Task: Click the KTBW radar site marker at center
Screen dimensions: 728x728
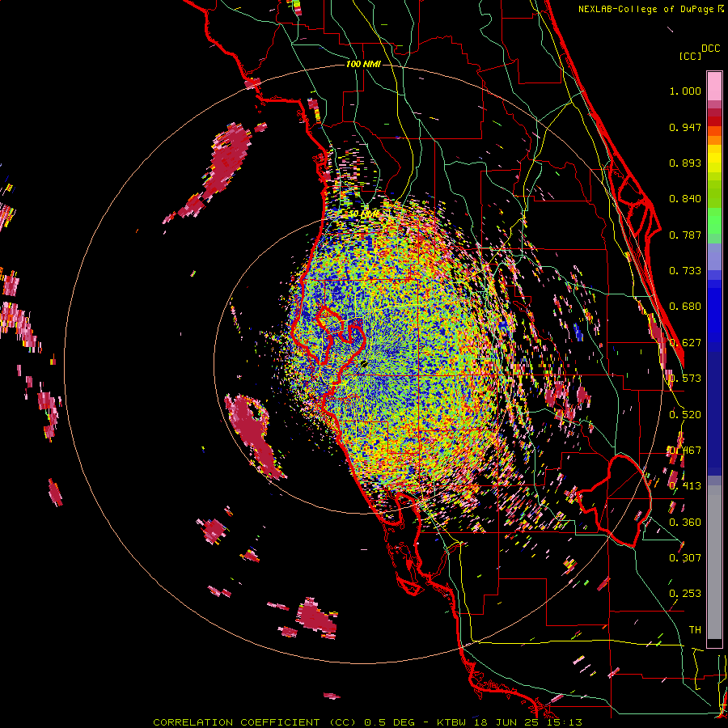Action: pyautogui.click(x=364, y=364)
